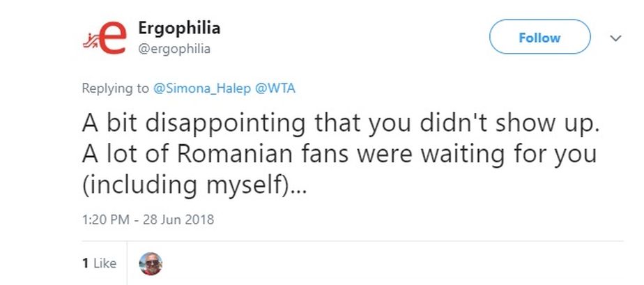Click the line "A lot of Romanian fans"
The image size is (644, 285).
339,154
